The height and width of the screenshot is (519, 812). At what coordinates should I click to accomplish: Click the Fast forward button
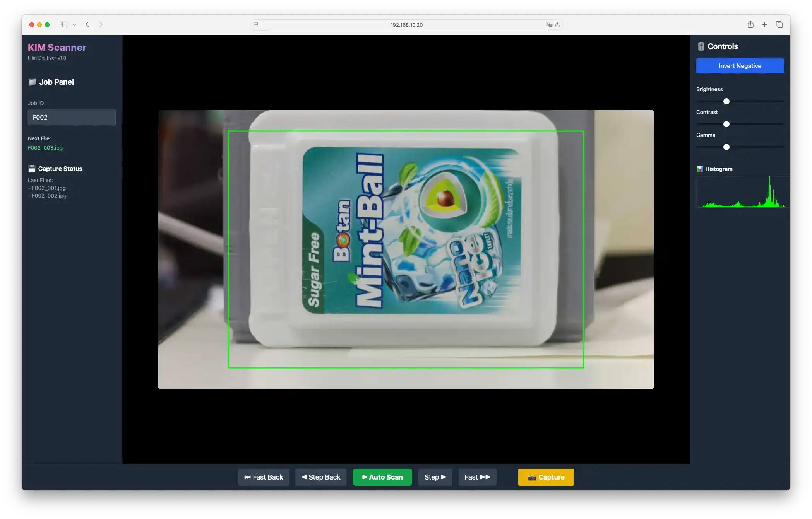[x=477, y=477]
